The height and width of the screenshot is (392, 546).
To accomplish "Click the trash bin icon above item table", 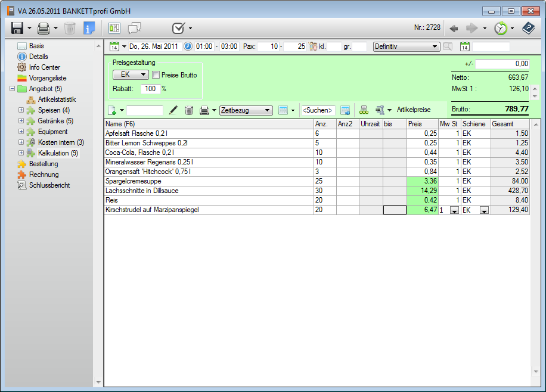I will pos(188,110).
